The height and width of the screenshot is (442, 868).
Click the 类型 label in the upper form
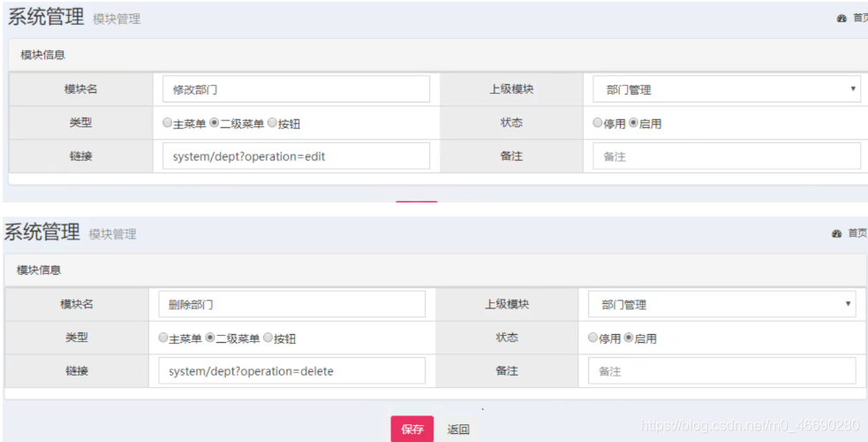pos(81,122)
